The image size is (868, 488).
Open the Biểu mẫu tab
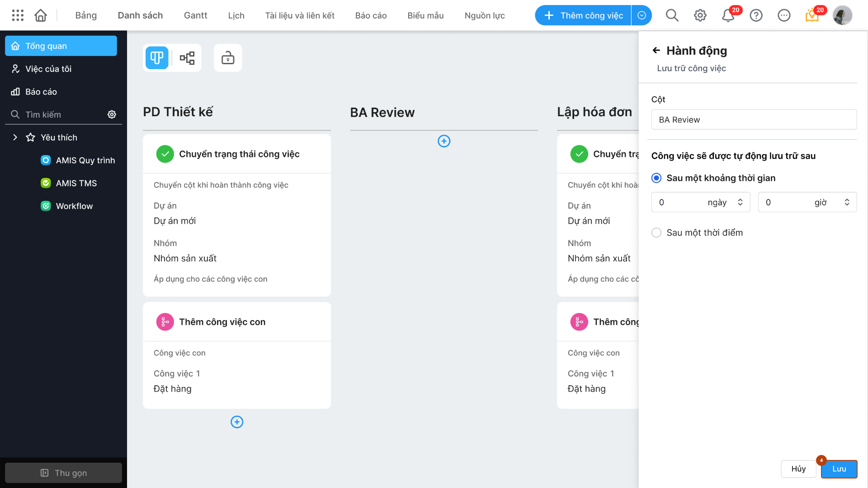click(x=425, y=15)
